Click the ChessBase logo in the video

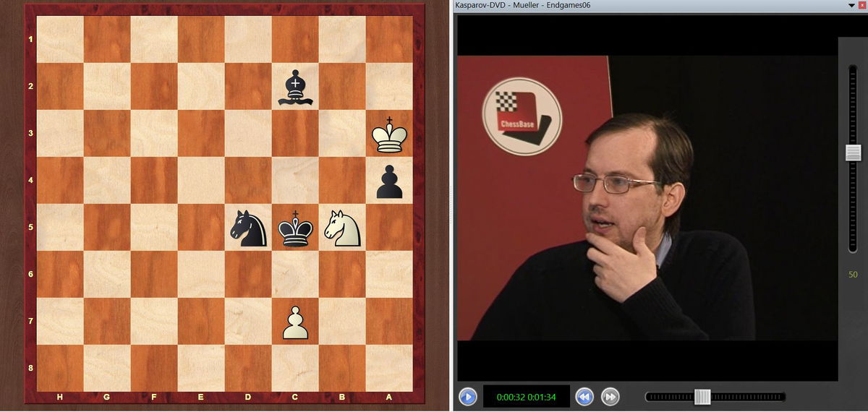point(522,116)
